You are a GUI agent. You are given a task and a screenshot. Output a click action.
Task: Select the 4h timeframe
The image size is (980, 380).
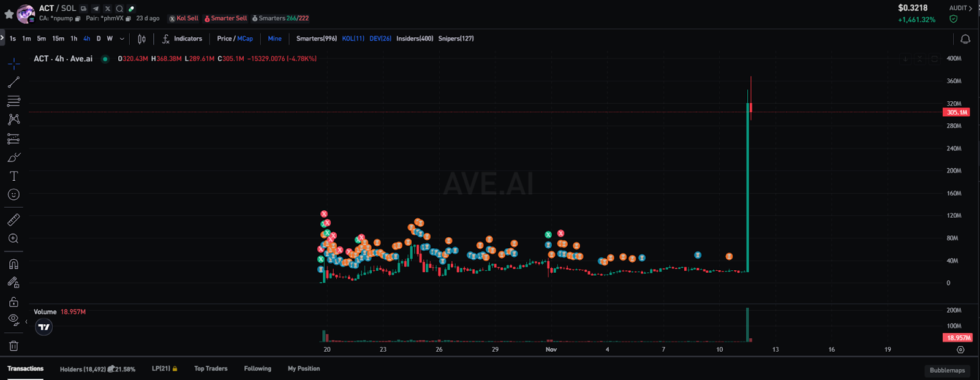click(87, 39)
